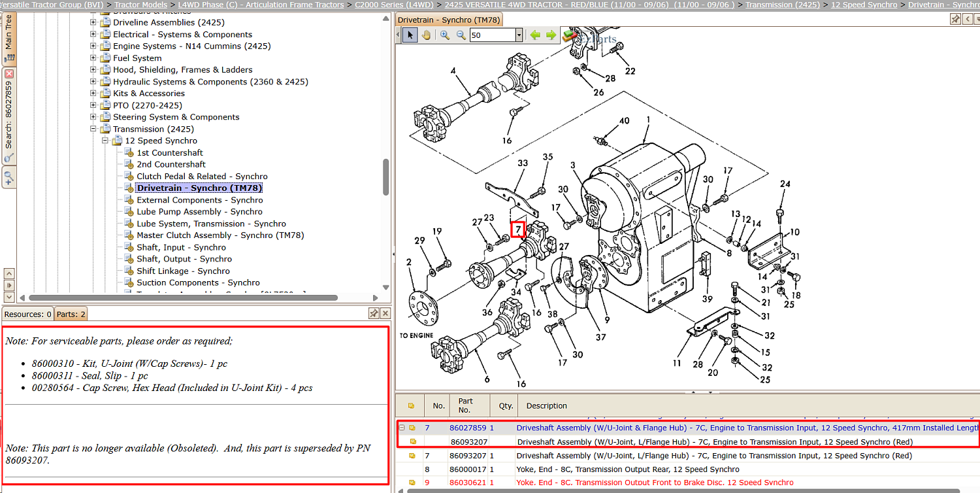
Task: Select External Components - Synchro tree item
Action: click(x=200, y=200)
